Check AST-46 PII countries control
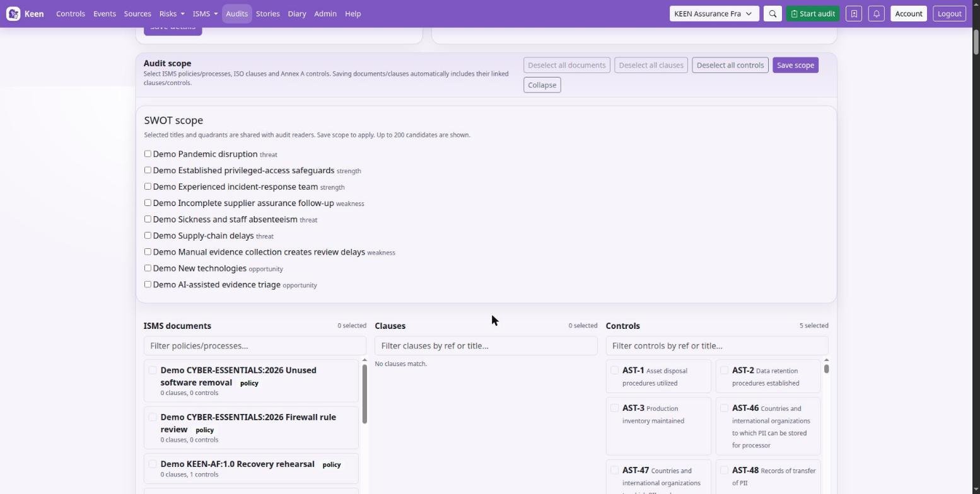The width and height of the screenshot is (980, 494). click(725, 408)
